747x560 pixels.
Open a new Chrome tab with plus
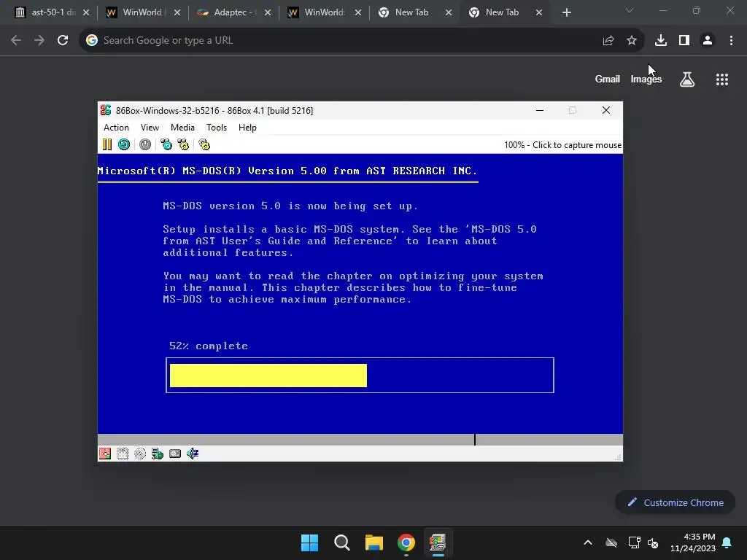point(566,12)
